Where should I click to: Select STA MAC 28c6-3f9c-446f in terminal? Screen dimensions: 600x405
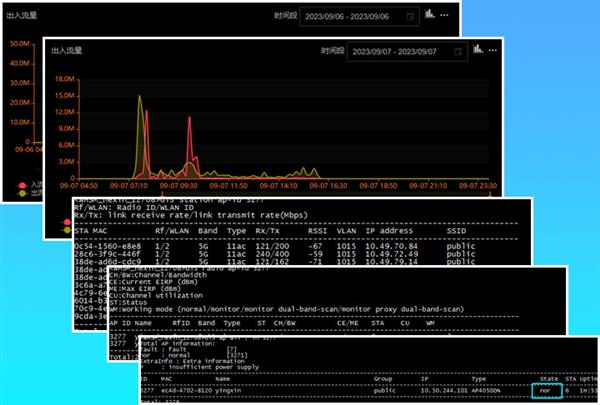coord(108,254)
